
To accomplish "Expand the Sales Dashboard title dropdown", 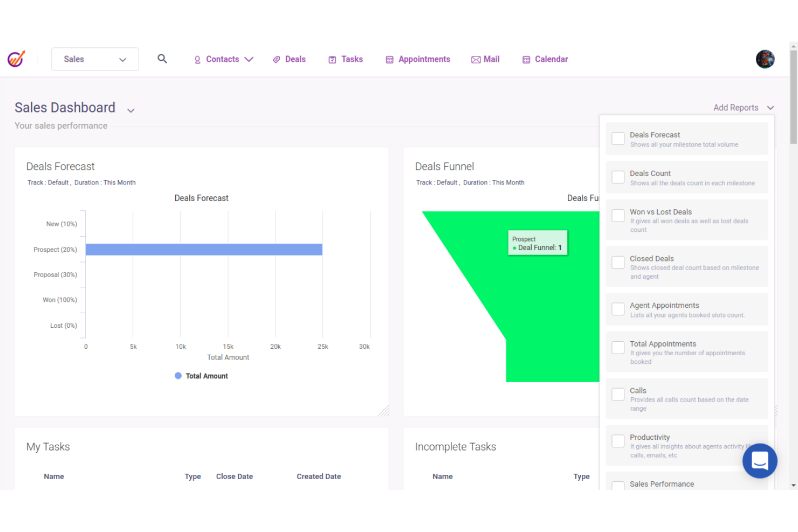I will [x=130, y=110].
